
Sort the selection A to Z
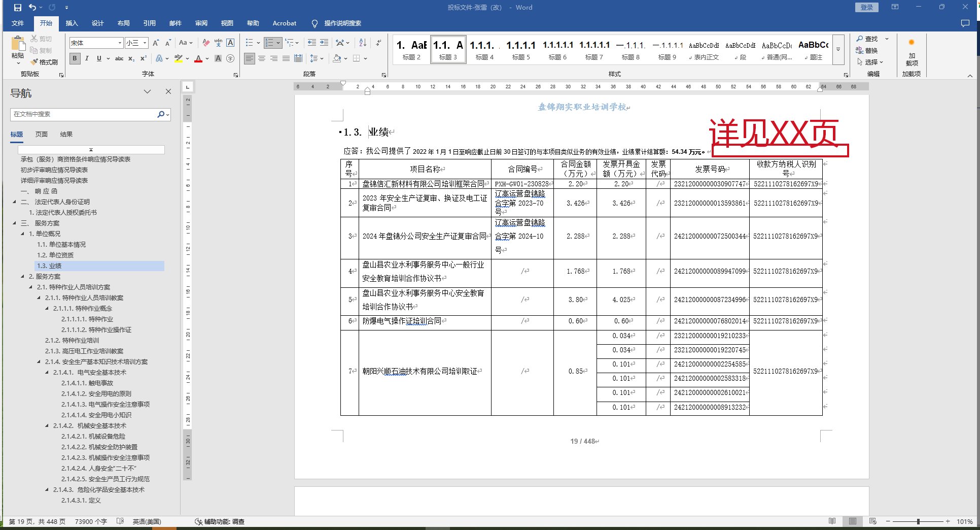(363, 43)
